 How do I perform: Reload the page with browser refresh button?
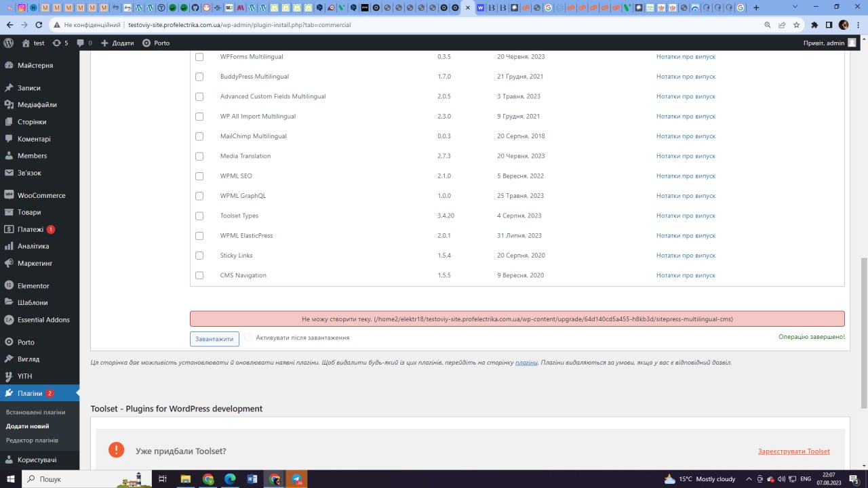(x=39, y=24)
